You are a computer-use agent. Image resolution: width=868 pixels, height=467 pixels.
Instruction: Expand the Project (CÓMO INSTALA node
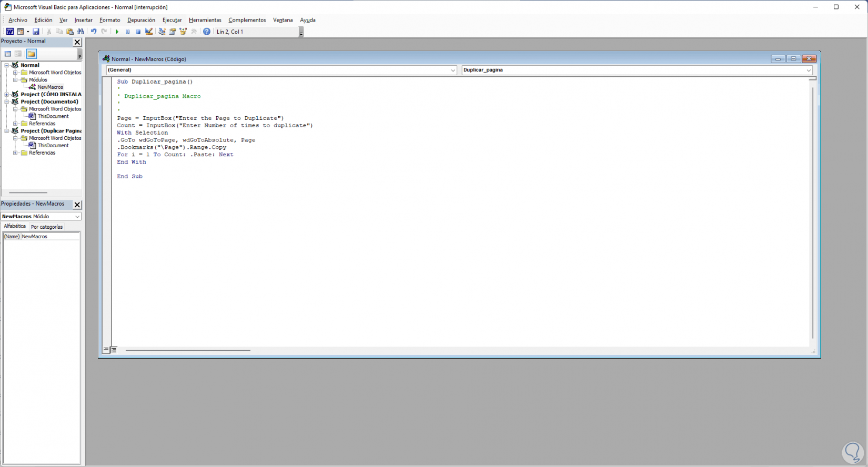pos(7,95)
